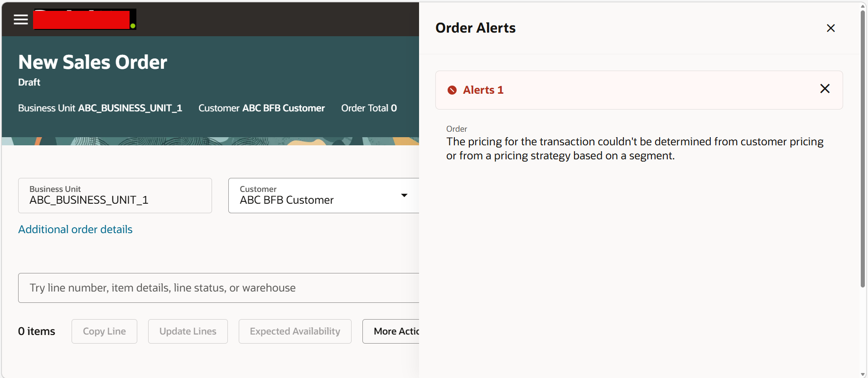Screen dimensions: 868x378
Task: Click the pricing error message text
Action: point(635,148)
